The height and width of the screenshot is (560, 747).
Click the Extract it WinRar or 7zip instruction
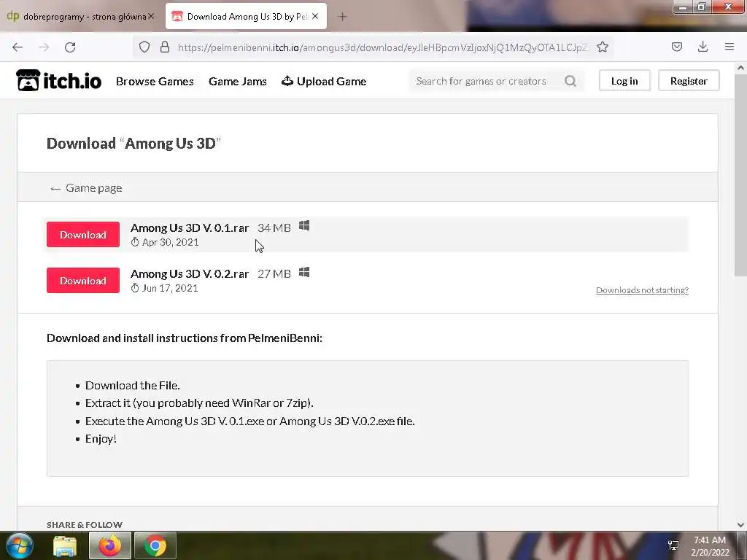[x=199, y=402]
